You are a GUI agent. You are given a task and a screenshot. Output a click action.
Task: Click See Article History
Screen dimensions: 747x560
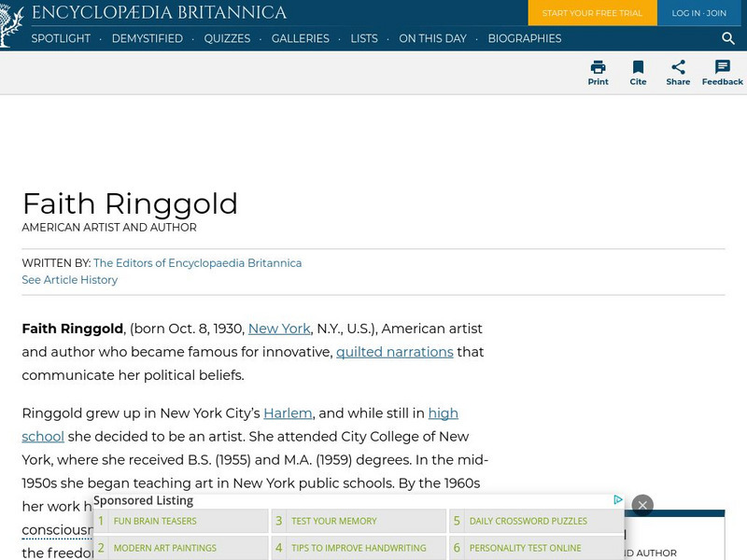coord(69,279)
